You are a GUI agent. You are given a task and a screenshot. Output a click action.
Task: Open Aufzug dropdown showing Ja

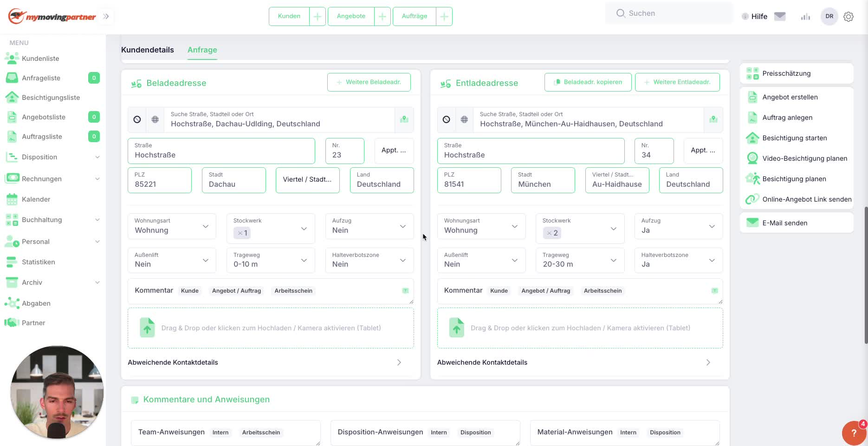(679, 226)
